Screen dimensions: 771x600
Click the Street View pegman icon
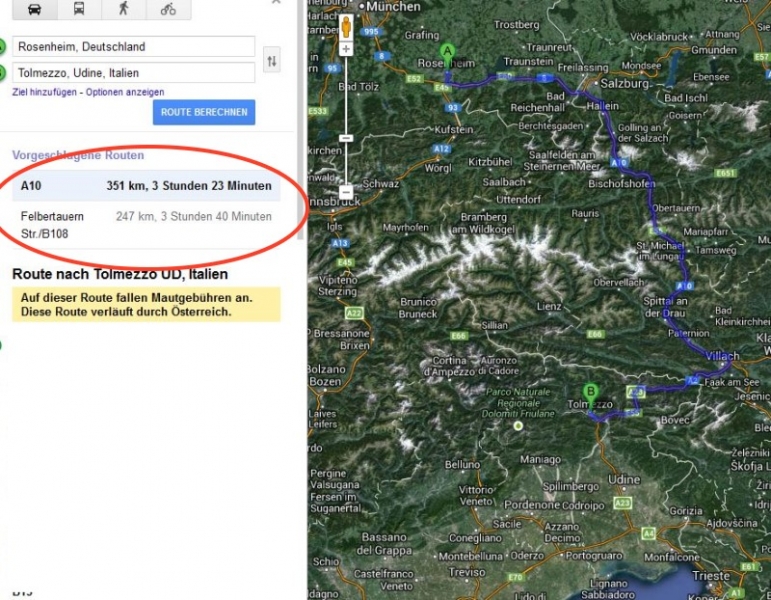pos(346,27)
